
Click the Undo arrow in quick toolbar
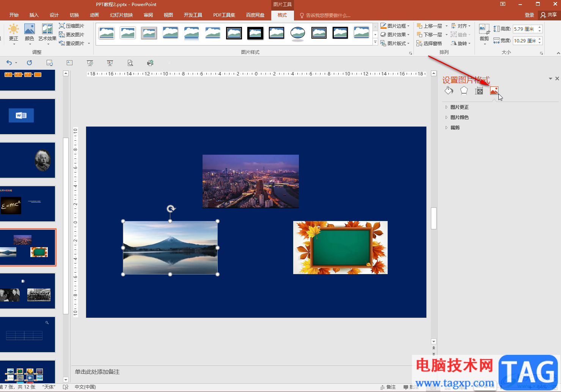pyautogui.click(x=9, y=63)
